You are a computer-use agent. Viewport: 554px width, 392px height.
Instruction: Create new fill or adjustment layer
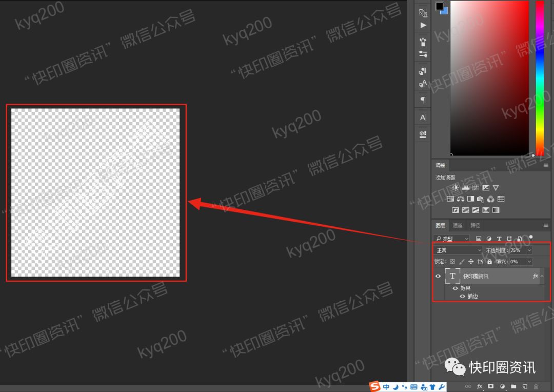tap(502, 386)
